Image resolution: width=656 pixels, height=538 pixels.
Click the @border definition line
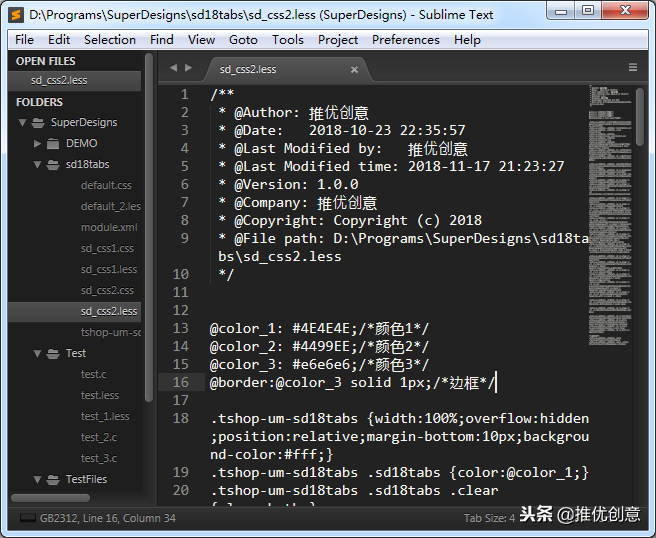352,382
